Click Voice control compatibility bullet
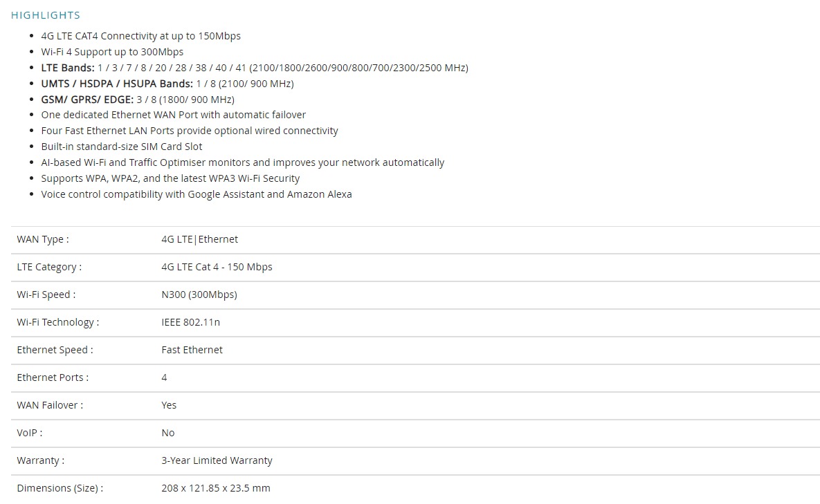Screen dimensions: 820x504 point(197,194)
